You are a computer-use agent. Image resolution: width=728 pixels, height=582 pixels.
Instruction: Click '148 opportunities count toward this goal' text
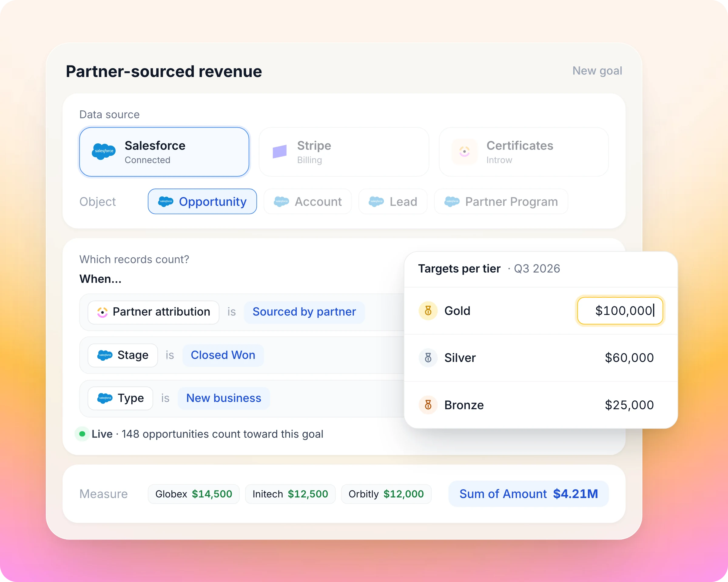(222, 434)
